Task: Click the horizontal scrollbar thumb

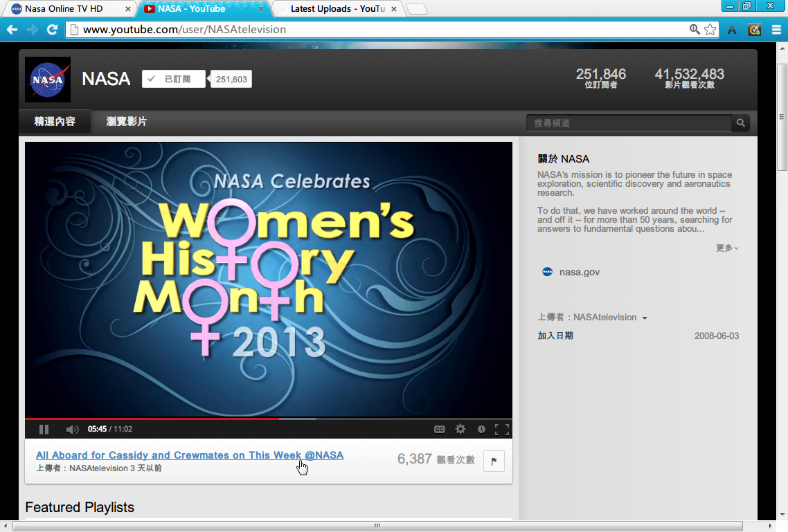Action: [x=377, y=526]
